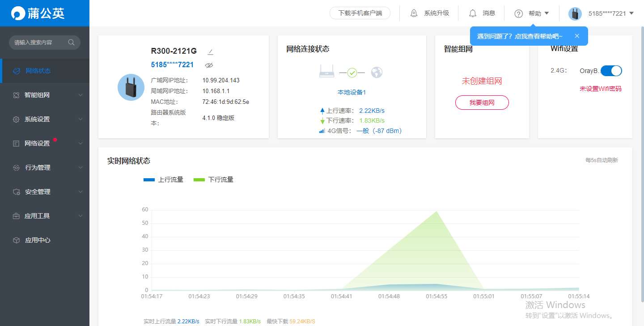Click the eye icon to hide account number

209,64
